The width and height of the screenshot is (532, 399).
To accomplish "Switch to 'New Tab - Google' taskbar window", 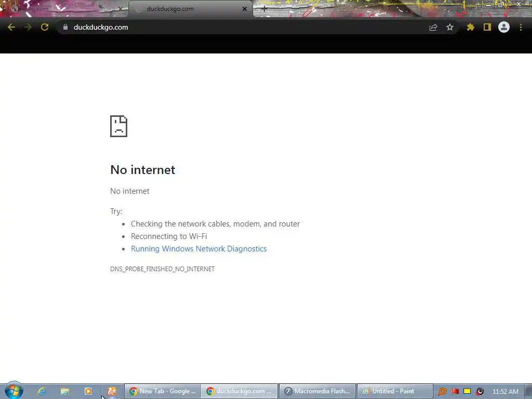I will 163,391.
